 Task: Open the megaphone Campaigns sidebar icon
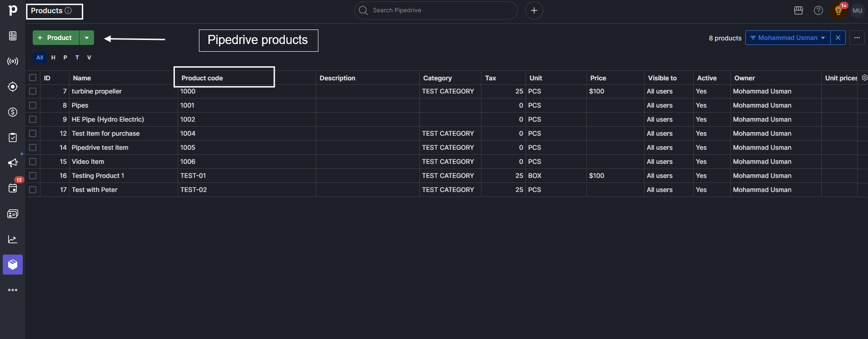click(13, 163)
